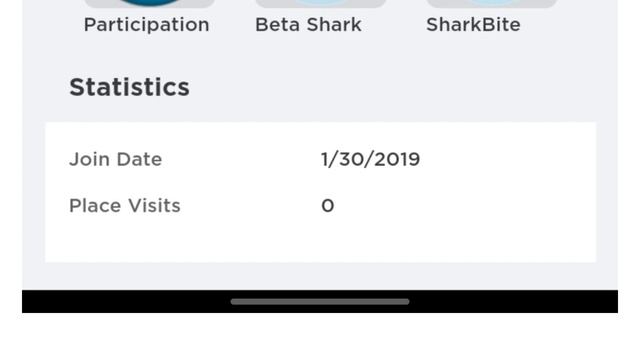
Task: Tap the Participation badge label
Action: pyautogui.click(x=147, y=25)
